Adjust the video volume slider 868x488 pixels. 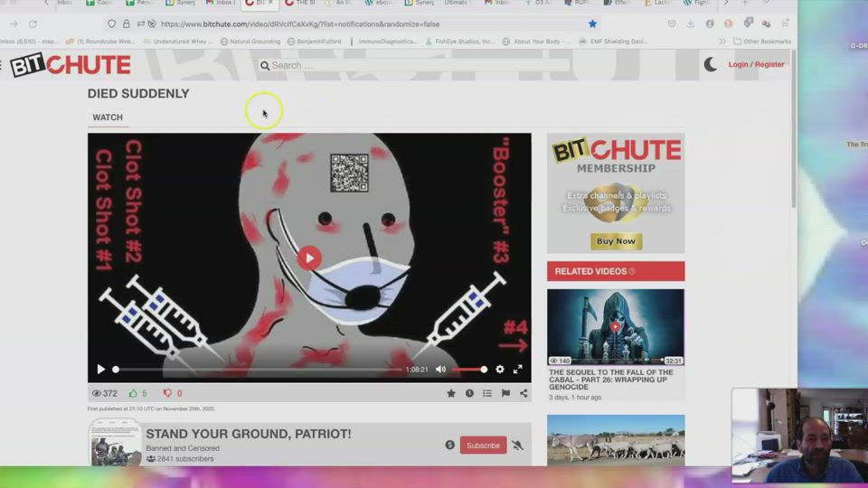click(468, 369)
